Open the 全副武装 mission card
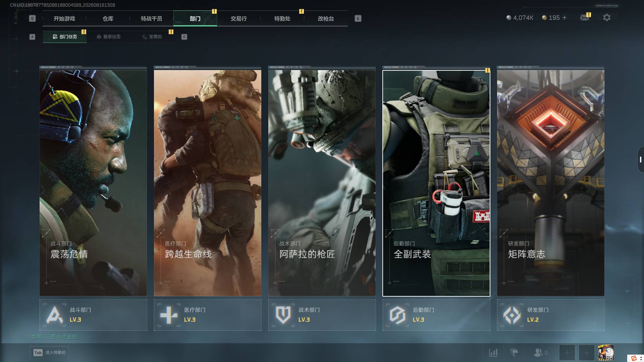This screenshot has width=644, height=362. [436, 183]
